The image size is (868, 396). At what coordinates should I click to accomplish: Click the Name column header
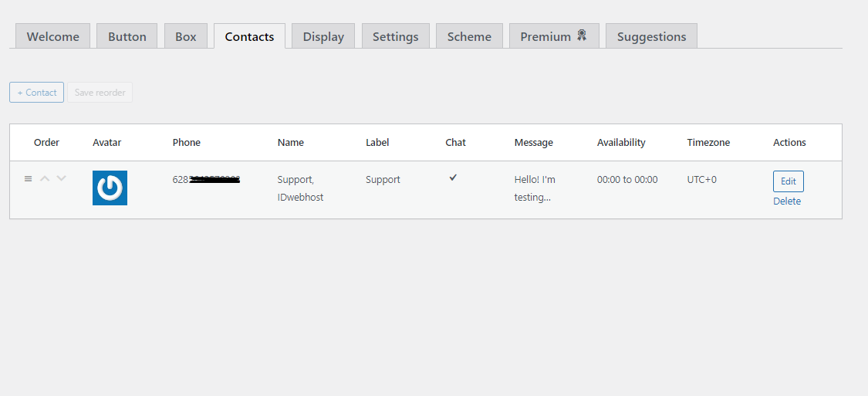(291, 142)
